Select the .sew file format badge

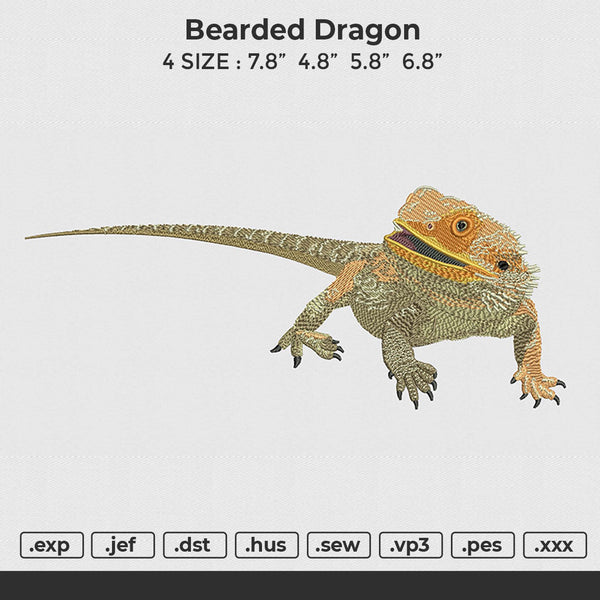[x=339, y=545]
